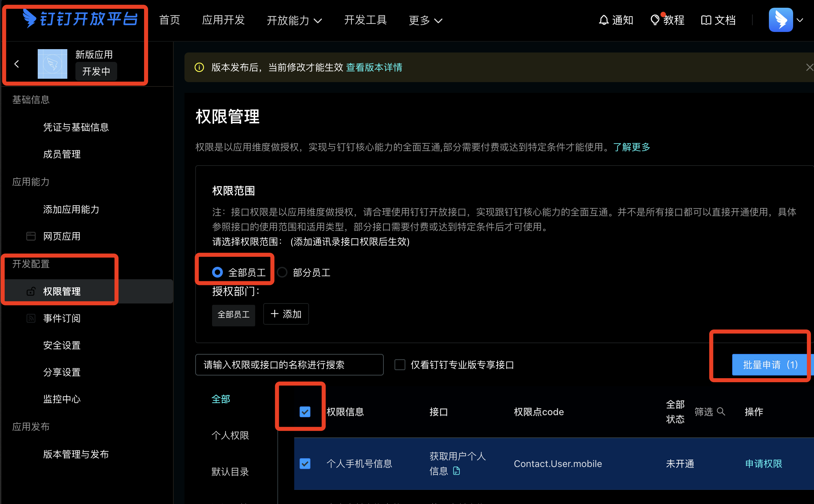Select the 全部 category tab
This screenshot has width=814, height=504.
(221, 399)
